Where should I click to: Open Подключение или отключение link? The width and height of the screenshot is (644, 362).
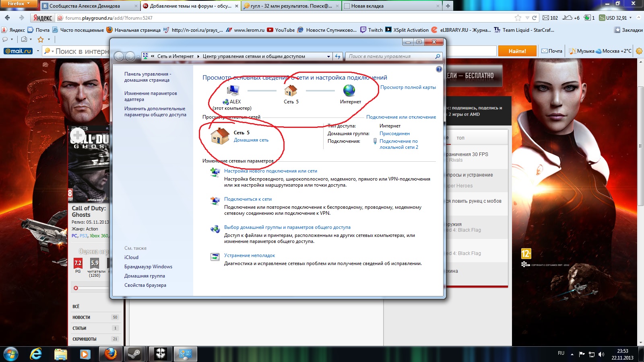coord(401,117)
